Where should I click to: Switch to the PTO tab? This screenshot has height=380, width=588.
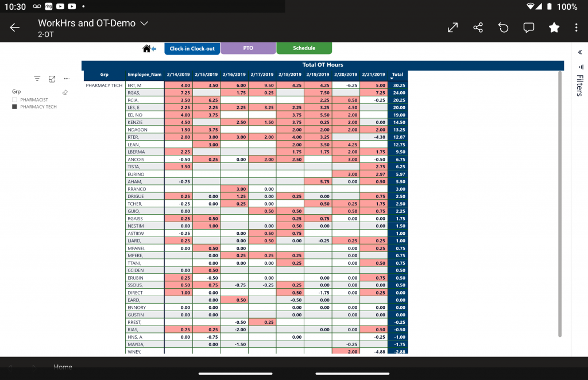(248, 49)
